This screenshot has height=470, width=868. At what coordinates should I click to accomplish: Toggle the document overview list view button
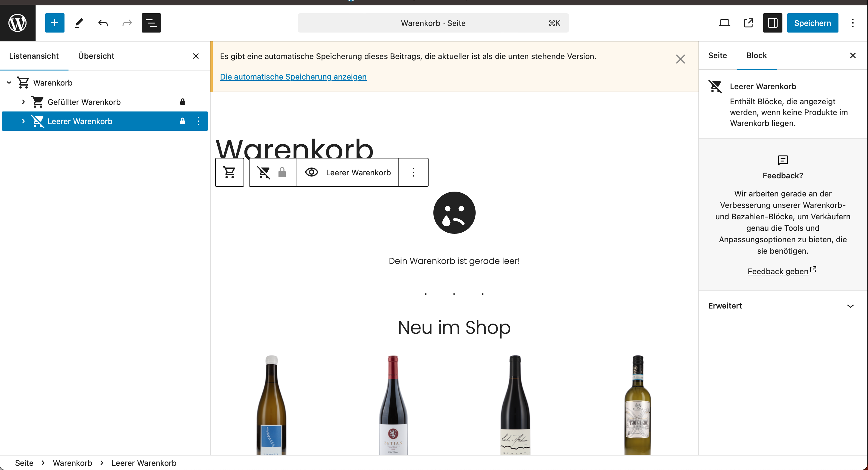[151, 23]
